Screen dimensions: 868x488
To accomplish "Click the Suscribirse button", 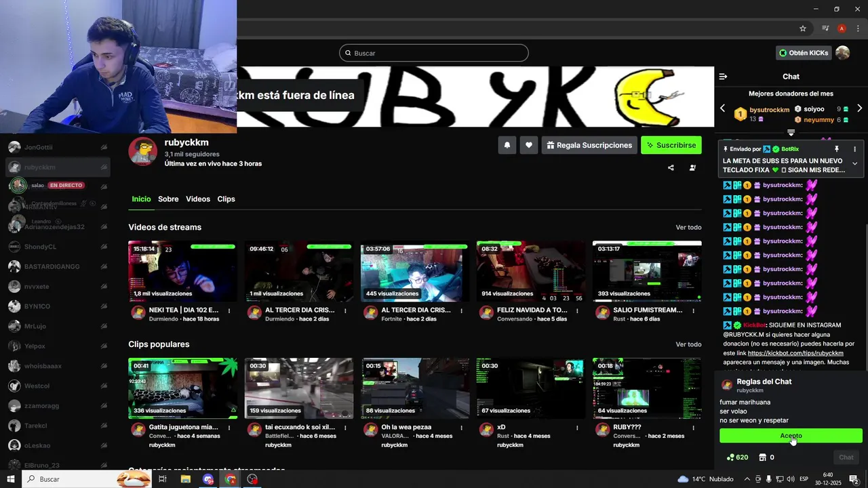I will [x=671, y=145].
